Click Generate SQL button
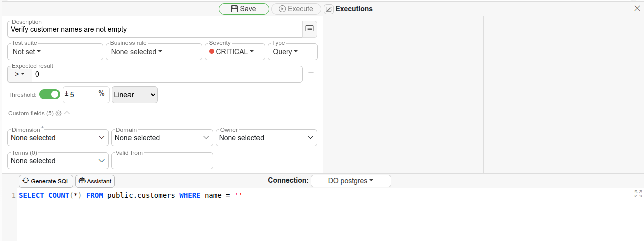 (x=46, y=181)
